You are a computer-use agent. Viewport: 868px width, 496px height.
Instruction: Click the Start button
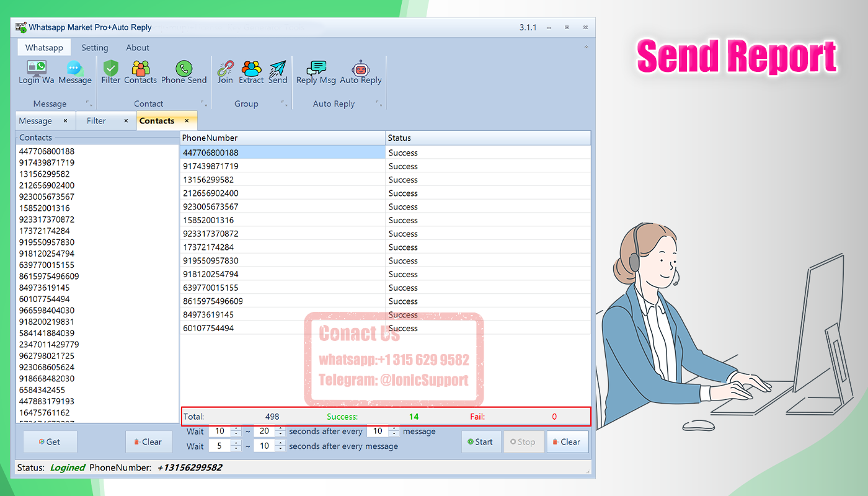point(480,442)
